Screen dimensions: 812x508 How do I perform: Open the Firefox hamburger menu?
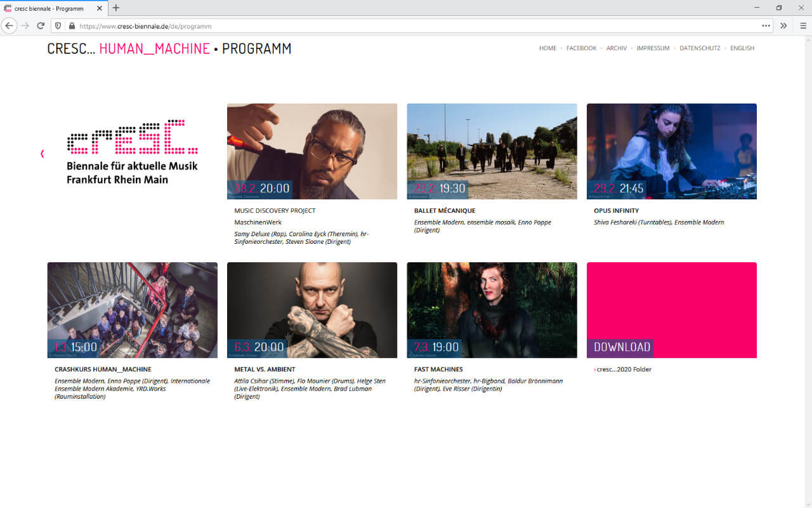[x=802, y=26]
